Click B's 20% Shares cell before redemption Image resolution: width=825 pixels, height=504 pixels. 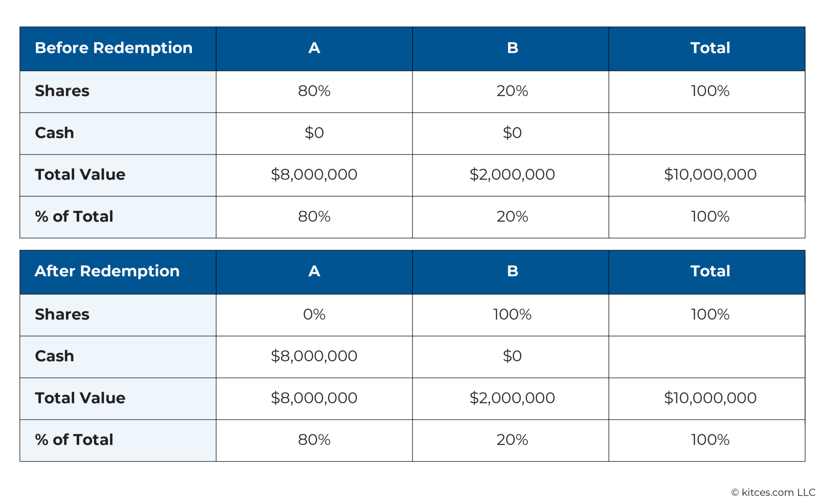[x=512, y=91]
